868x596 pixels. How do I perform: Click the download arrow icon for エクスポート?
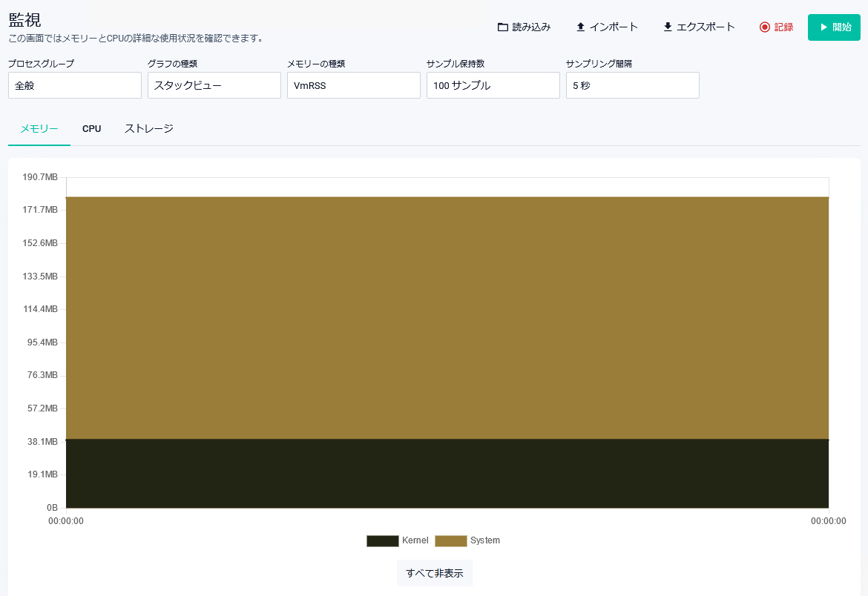(x=668, y=27)
